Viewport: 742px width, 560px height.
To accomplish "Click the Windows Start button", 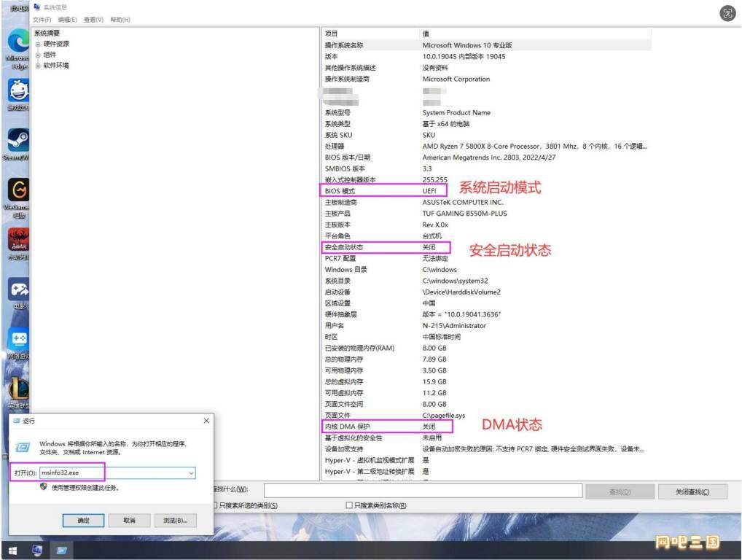I will (12, 551).
